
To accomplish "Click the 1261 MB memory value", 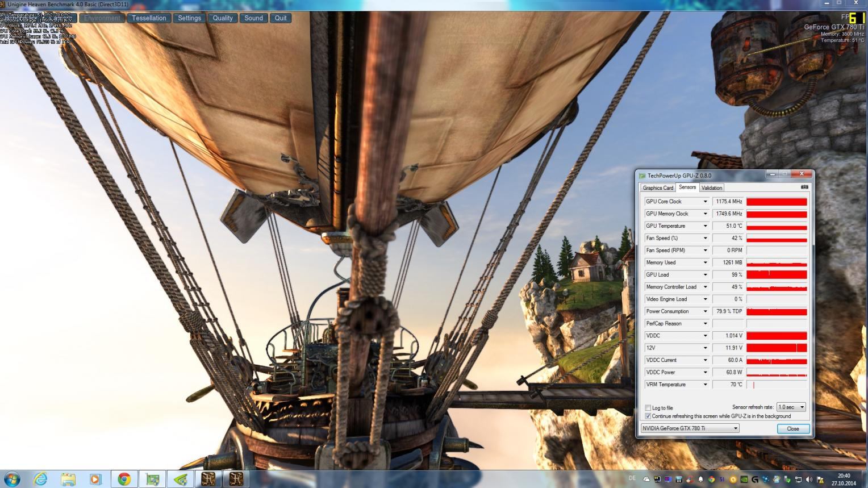I will [728, 262].
